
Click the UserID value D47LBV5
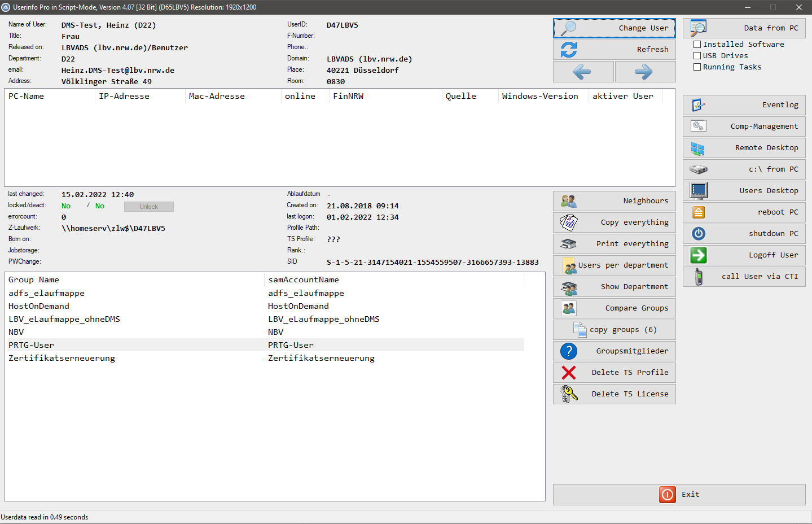[x=343, y=25]
